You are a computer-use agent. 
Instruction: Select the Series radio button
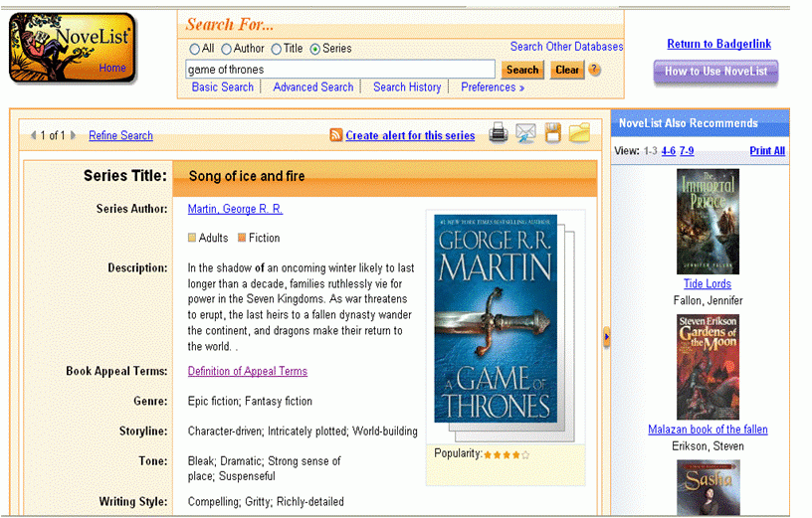coord(314,49)
